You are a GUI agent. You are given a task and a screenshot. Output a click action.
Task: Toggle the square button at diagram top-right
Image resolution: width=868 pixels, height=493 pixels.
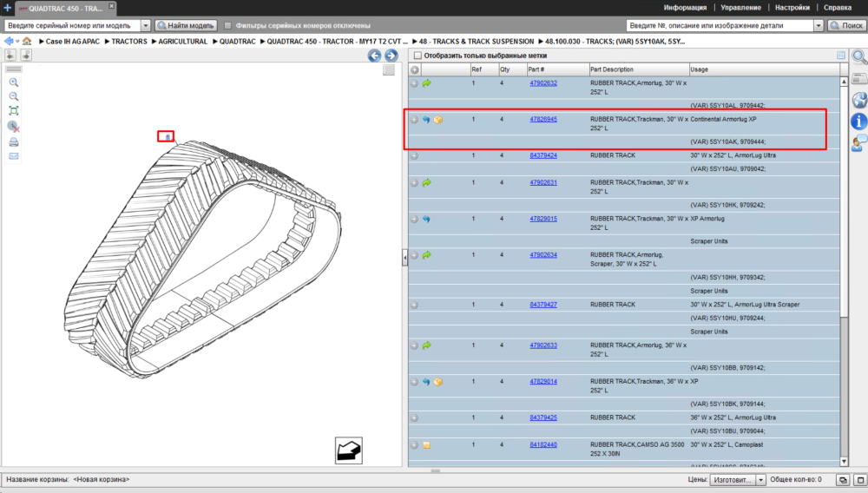(389, 69)
